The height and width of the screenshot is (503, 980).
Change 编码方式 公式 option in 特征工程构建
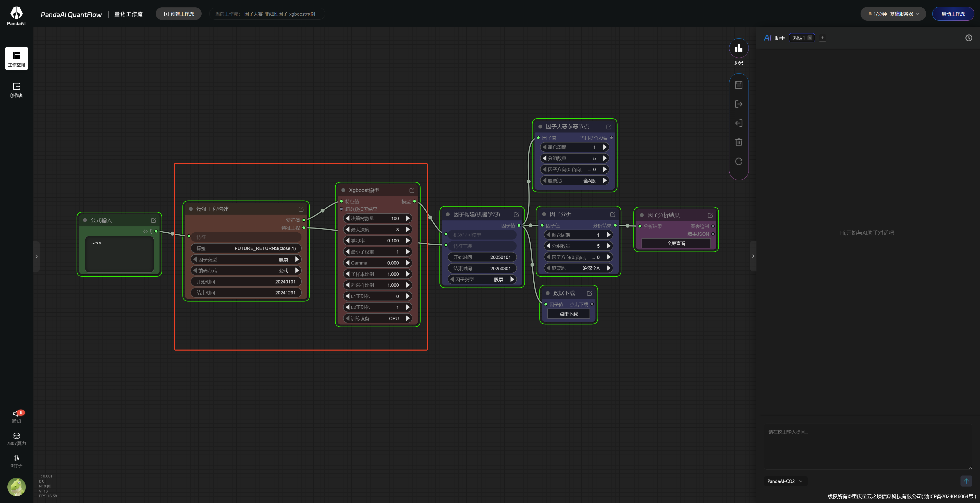click(246, 271)
